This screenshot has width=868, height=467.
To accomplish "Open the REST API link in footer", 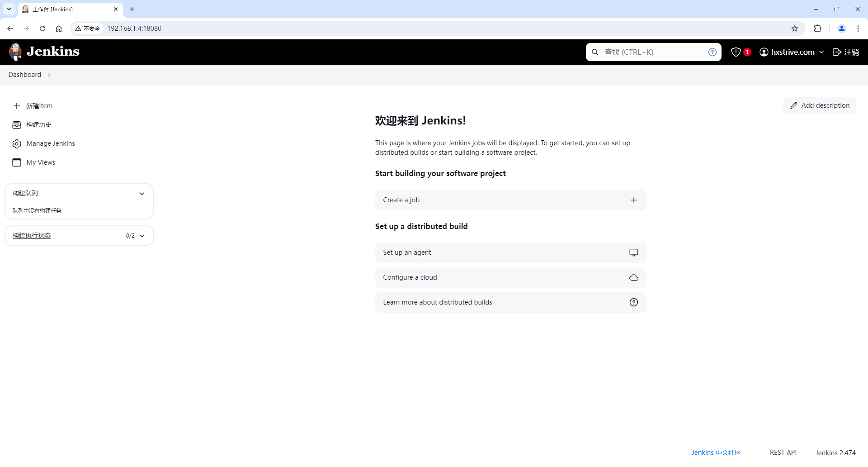I will (x=783, y=453).
